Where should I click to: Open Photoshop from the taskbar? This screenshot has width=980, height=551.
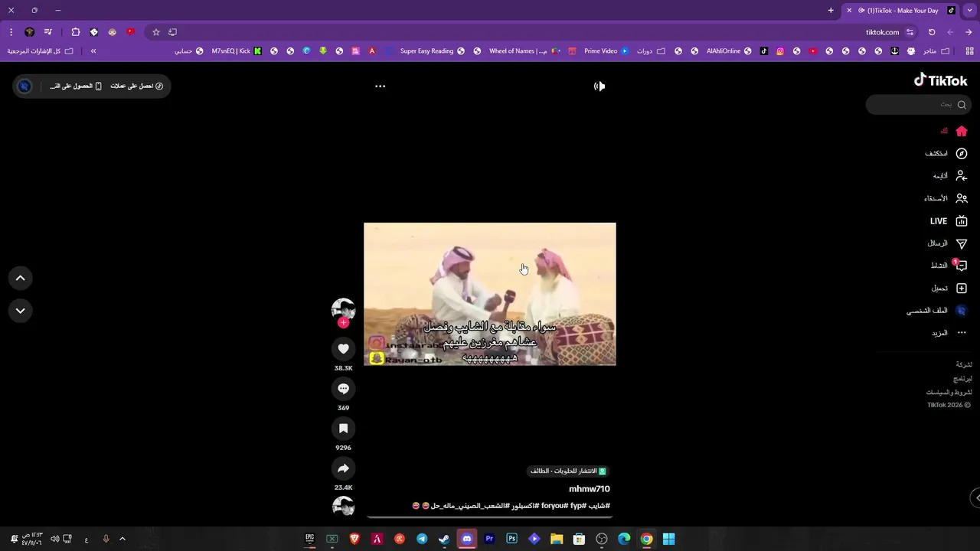point(511,539)
